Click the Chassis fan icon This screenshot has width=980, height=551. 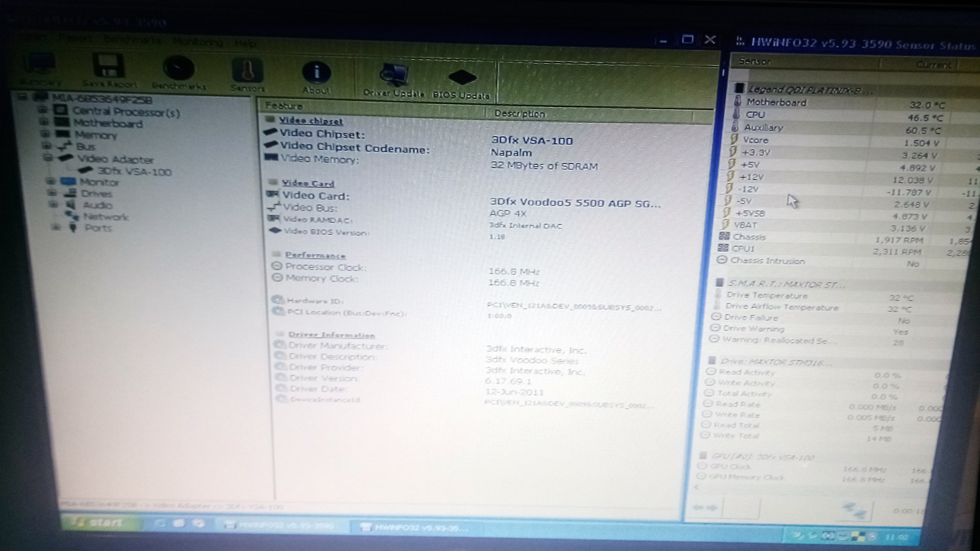tap(724, 236)
